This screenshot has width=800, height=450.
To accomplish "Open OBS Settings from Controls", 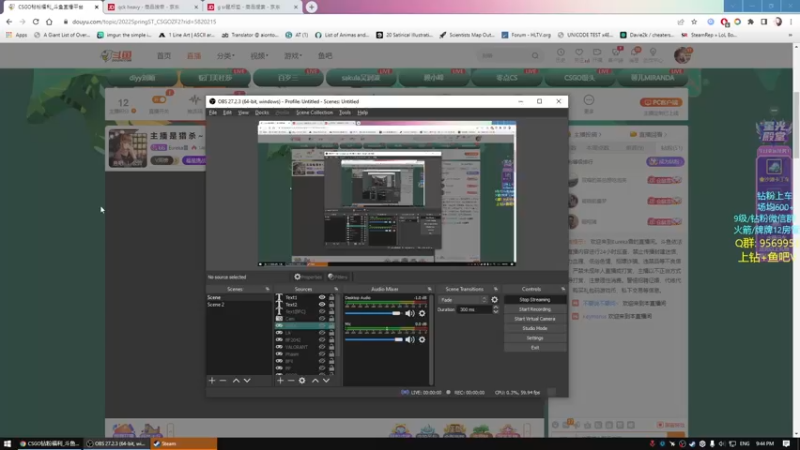I will click(535, 338).
